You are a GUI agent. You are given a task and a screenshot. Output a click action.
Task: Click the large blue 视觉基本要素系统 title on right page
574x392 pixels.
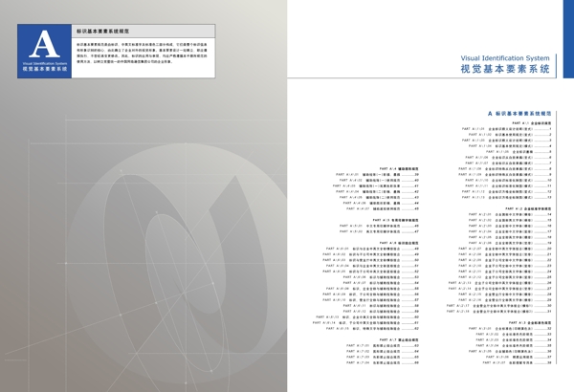point(505,69)
